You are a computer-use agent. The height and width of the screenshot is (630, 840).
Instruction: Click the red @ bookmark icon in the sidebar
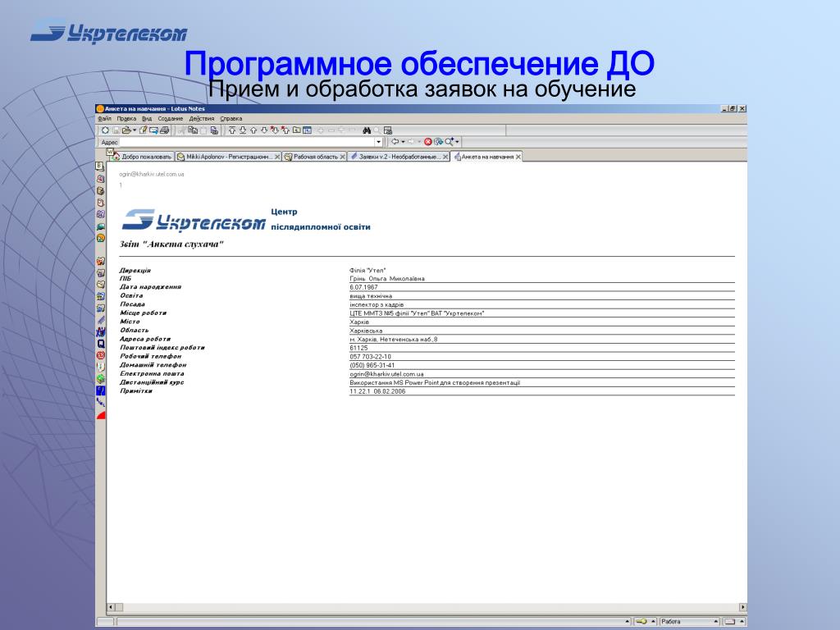101,355
